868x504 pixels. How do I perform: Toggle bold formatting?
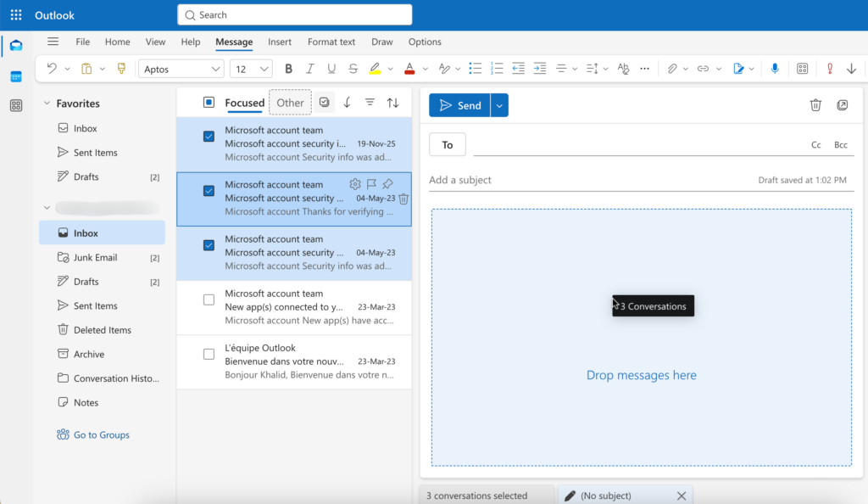coord(288,69)
